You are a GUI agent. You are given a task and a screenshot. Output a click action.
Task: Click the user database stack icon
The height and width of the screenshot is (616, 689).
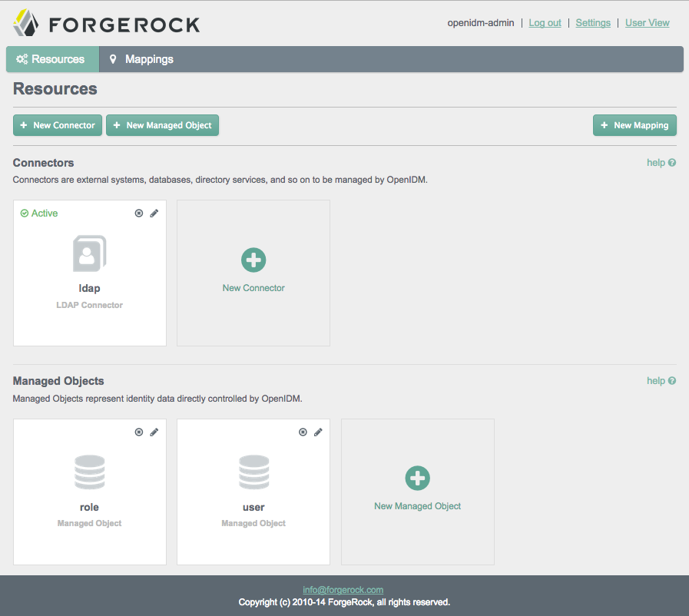pyautogui.click(x=254, y=472)
